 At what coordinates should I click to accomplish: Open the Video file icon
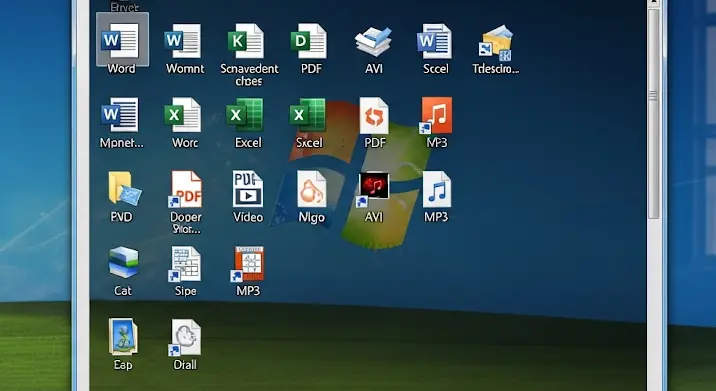(248, 188)
